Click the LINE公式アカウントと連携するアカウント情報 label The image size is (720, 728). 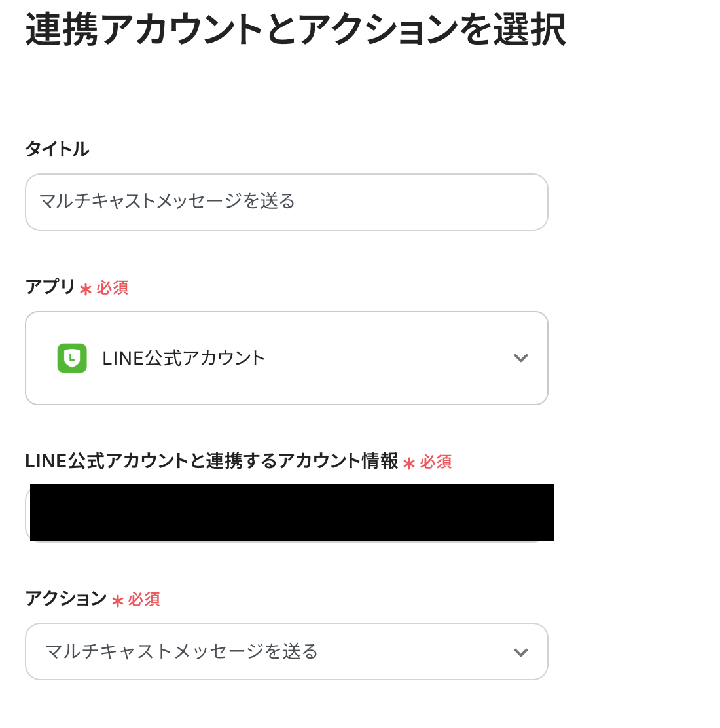point(211,461)
